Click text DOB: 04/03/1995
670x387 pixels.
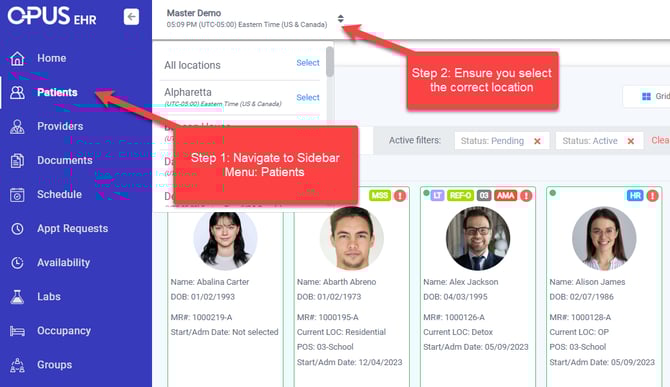pos(455,297)
